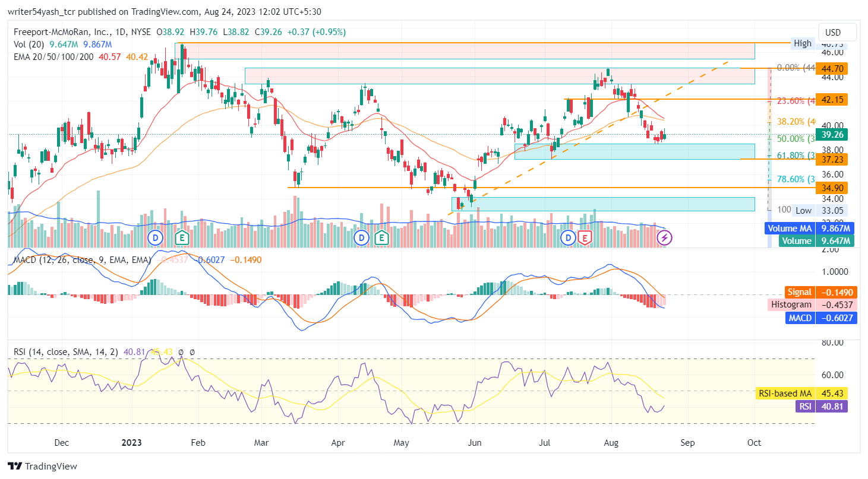Select the MACD (12, 26, close, 9) legend
868x479 pixels.
click(x=83, y=259)
